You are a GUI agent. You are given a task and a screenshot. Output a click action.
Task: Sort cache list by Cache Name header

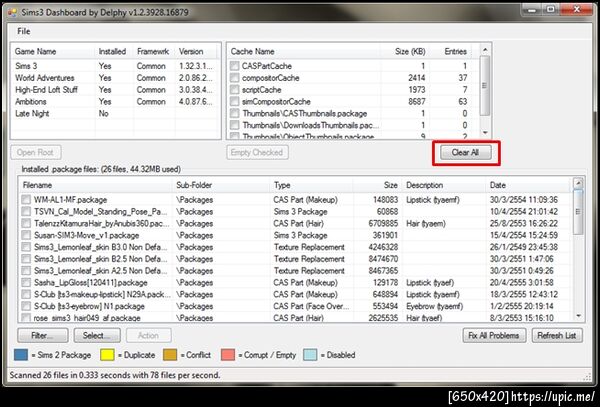coord(304,51)
